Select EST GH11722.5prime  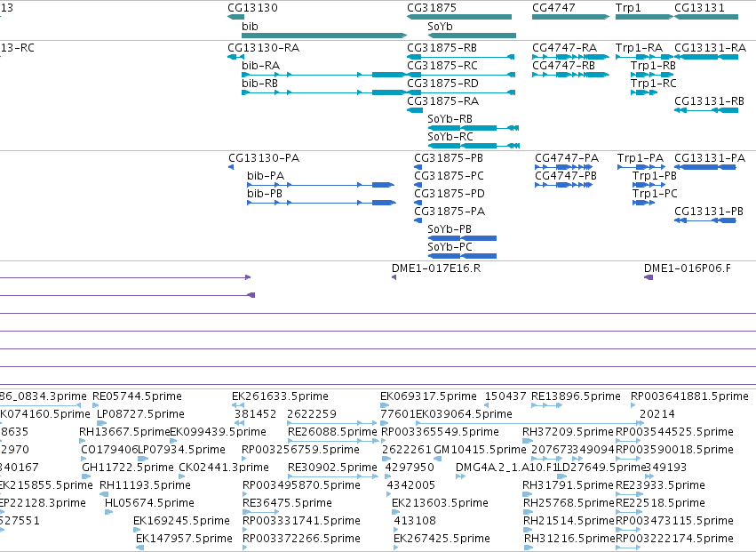click(x=86, y=476)
